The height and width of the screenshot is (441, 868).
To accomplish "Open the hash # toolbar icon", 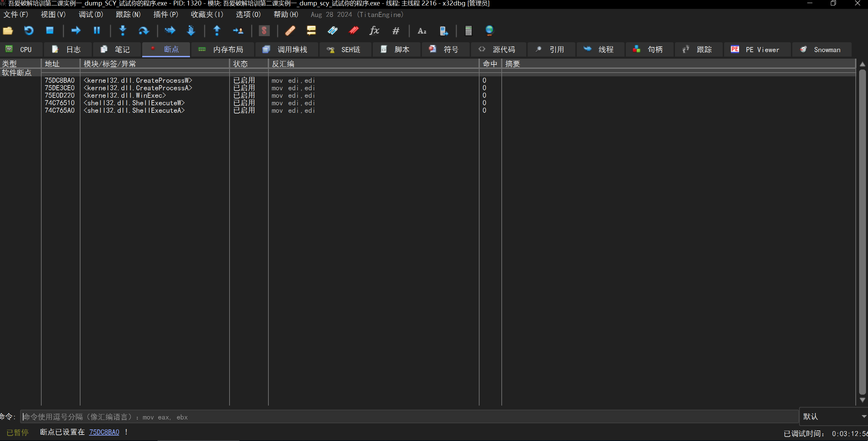I will pos(396,31).
